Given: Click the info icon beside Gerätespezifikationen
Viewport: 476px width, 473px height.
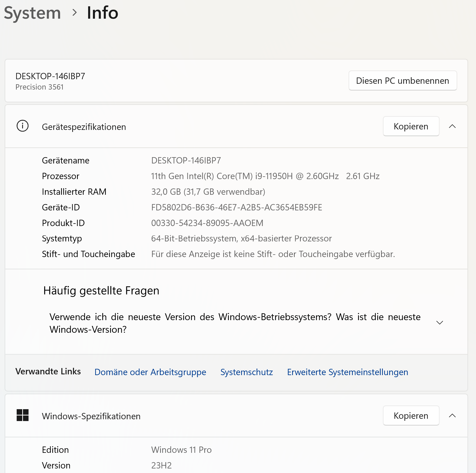Looking at the screenshot, I should (22, 126).
